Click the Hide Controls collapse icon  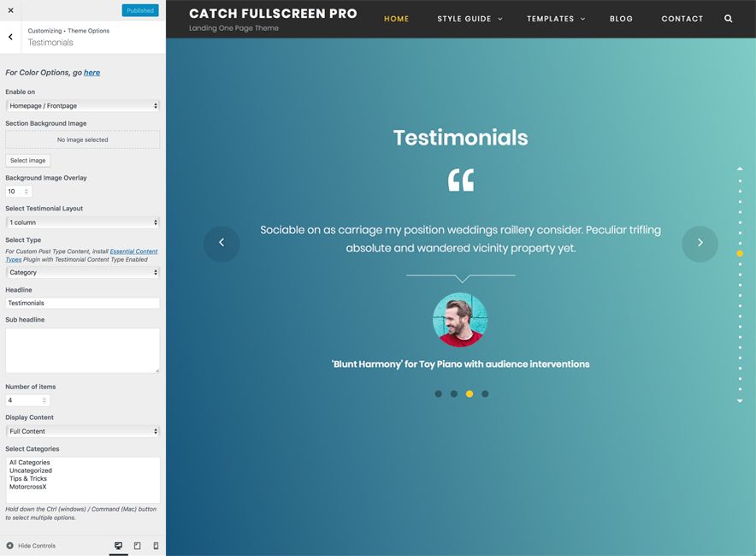pos(10,546)
